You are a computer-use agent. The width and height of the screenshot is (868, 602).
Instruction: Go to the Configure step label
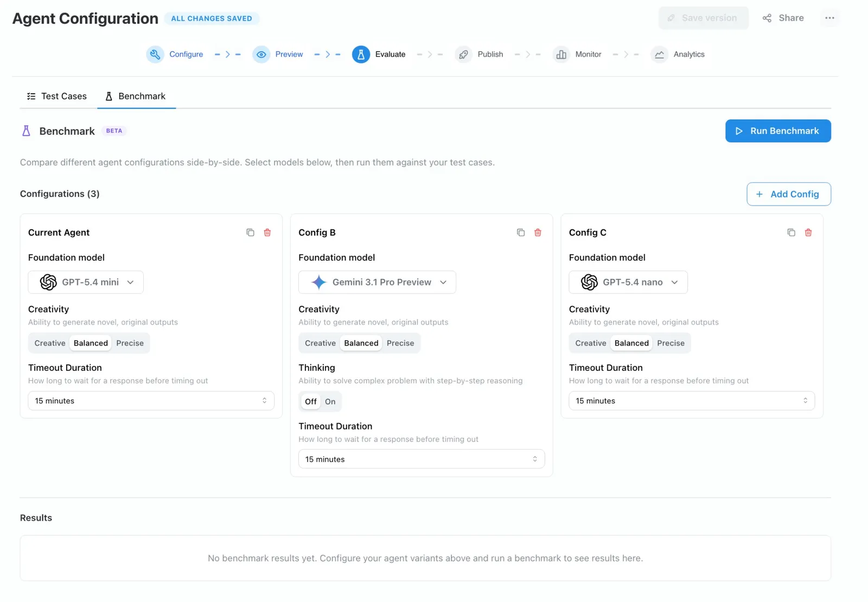click(x=186, y=54)
